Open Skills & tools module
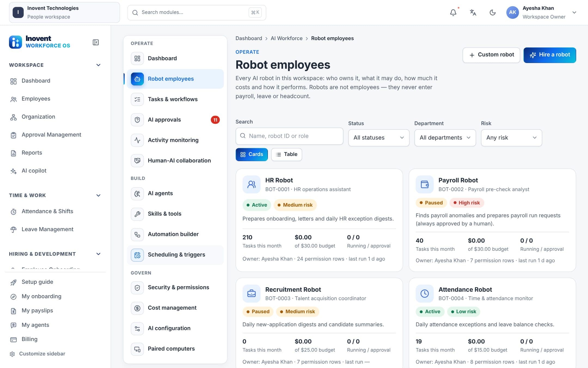Image resolution: width=588 pixels, height=368 pixels. [x=175, y=214]
